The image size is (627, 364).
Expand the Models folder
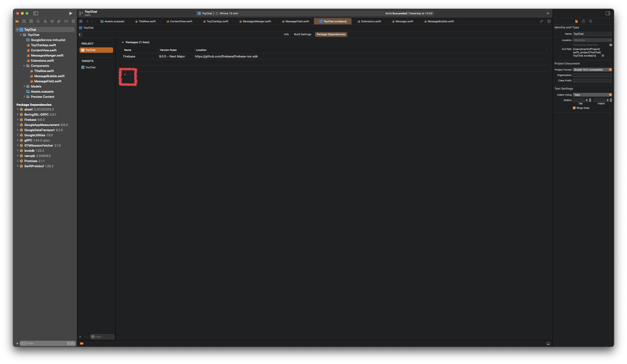(x=24, y=86)
